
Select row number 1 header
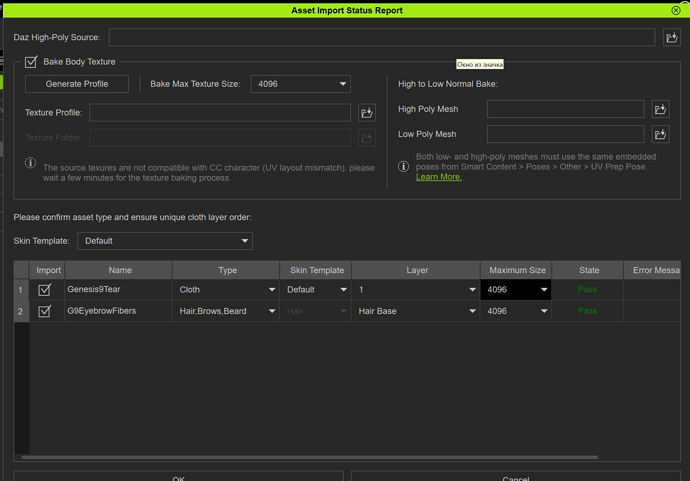[x=21, y=290]
